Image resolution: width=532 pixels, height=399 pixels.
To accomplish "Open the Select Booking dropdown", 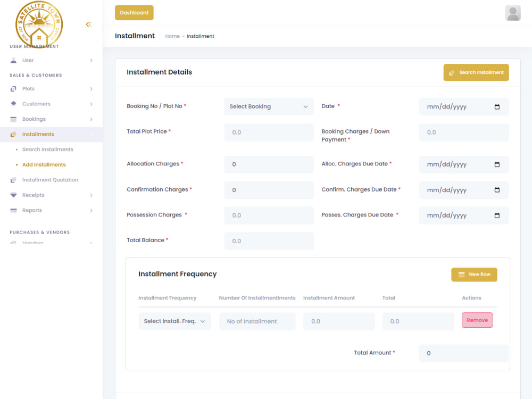I will pos(269,106).
